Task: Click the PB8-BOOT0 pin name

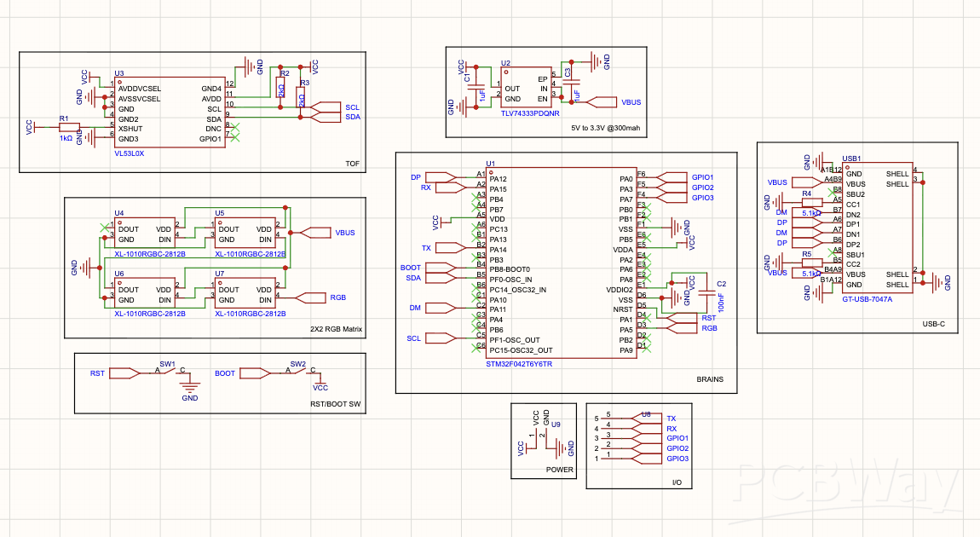Action: point(510,269)
